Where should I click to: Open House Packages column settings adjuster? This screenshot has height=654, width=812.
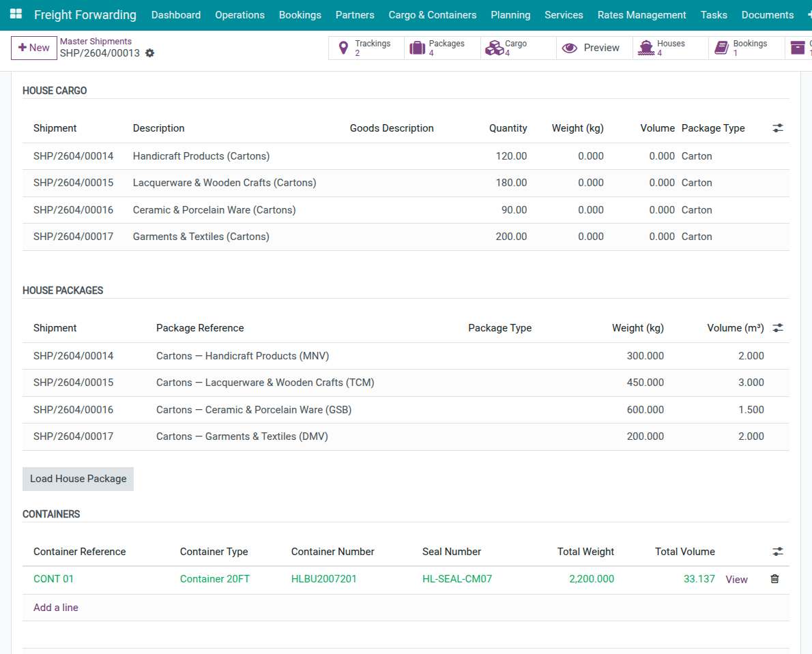click(778, 328)
